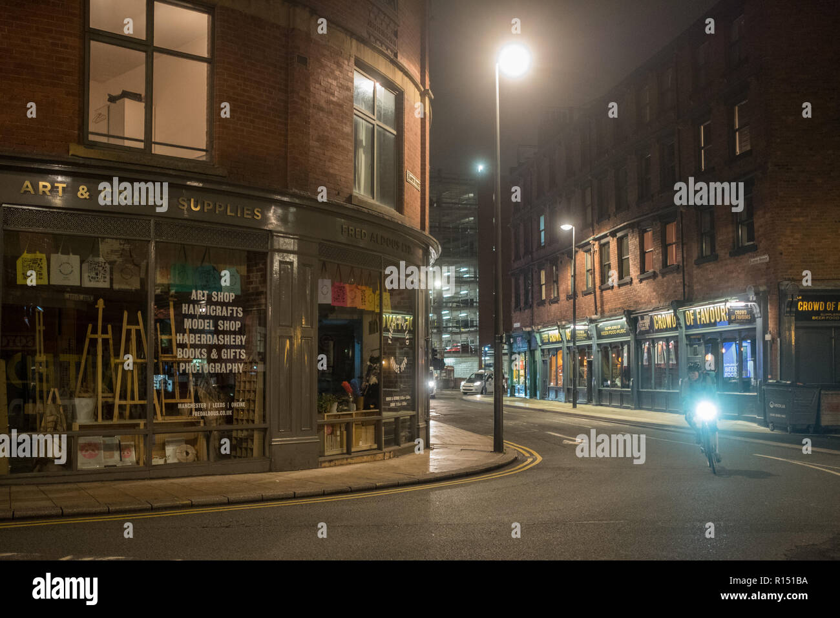Click the 'FRED ALDOUS LTD' fascia sign
The width and height of the screenshot is (840, 618).
click(377, 238)
